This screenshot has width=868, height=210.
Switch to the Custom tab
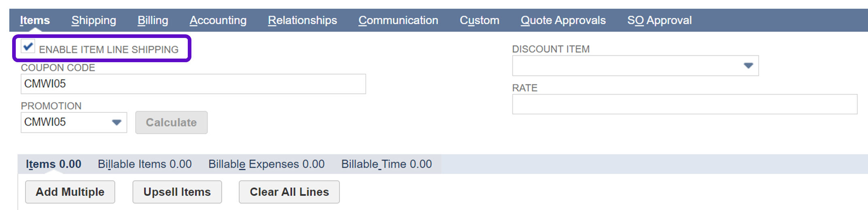tap(479, 20)
